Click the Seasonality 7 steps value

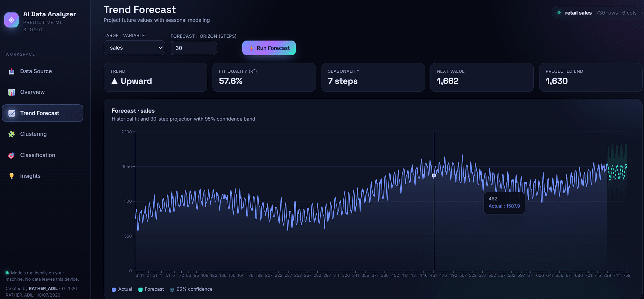pyautogui.click(x=343, y=81)
